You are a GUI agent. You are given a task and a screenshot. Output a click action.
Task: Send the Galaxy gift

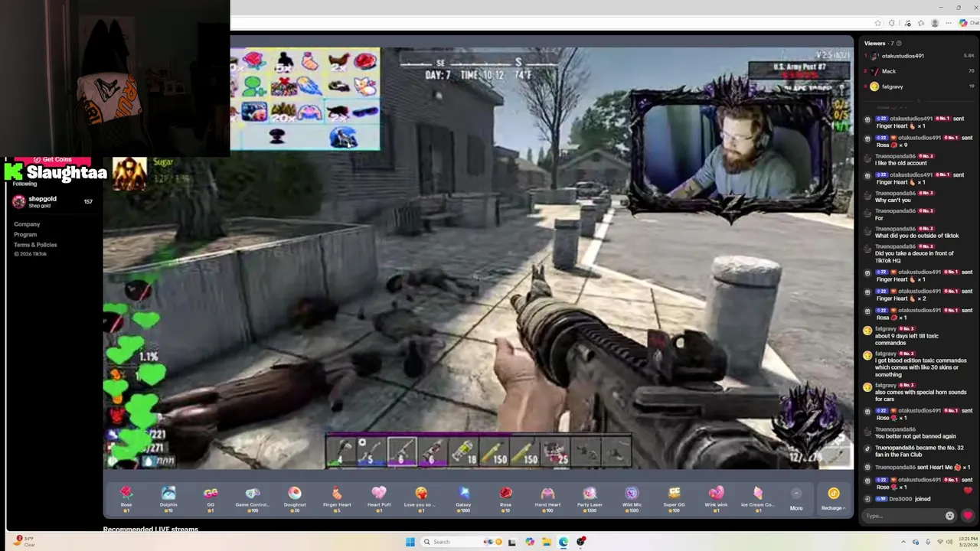pos(463,497)
